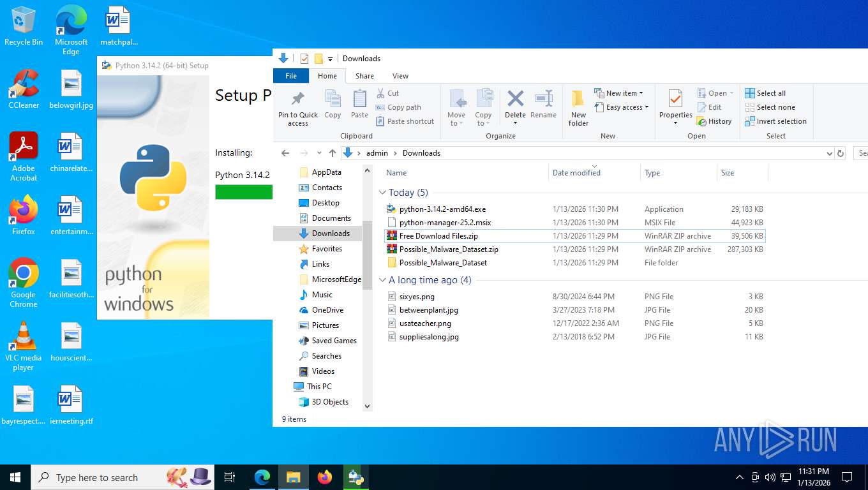Switch to the Home ribbon tab
The image size is (868, 490).
tap(327, 76)
